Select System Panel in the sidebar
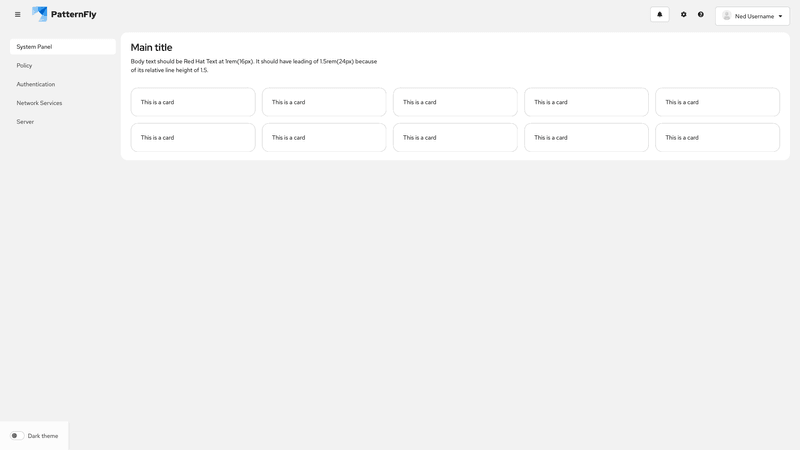The image size is (800, 450). point(62,47)
